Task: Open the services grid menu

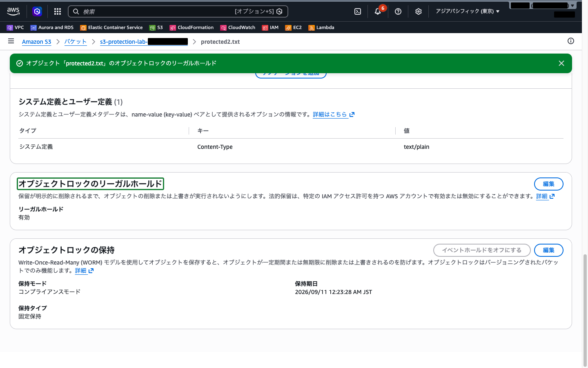Action: click(x=58, y=11)
